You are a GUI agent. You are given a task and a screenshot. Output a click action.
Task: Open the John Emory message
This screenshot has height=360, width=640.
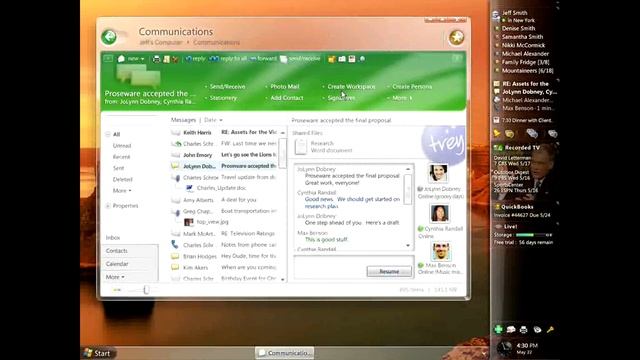pos(224,155)
